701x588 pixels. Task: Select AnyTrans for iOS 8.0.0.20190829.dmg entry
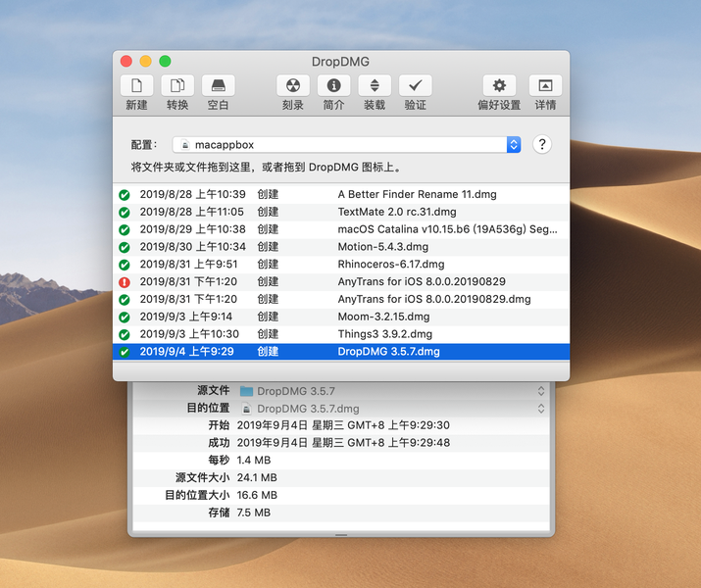tap(341, 299)
